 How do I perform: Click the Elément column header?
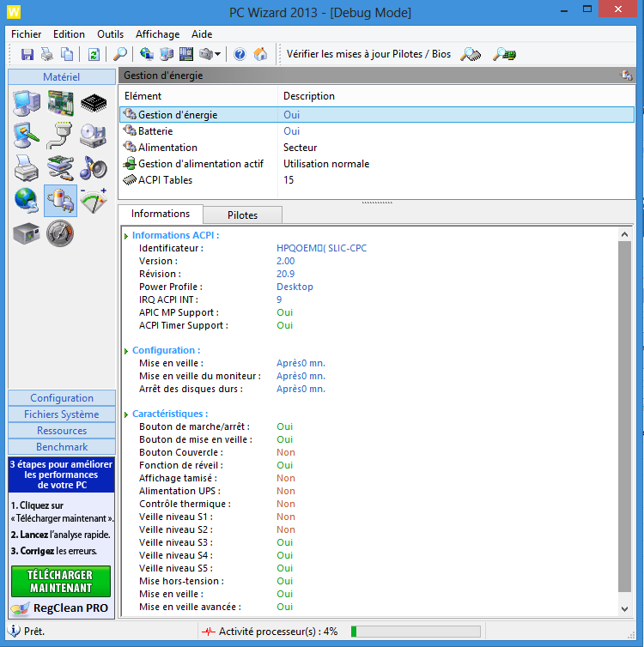pos(198,96)
